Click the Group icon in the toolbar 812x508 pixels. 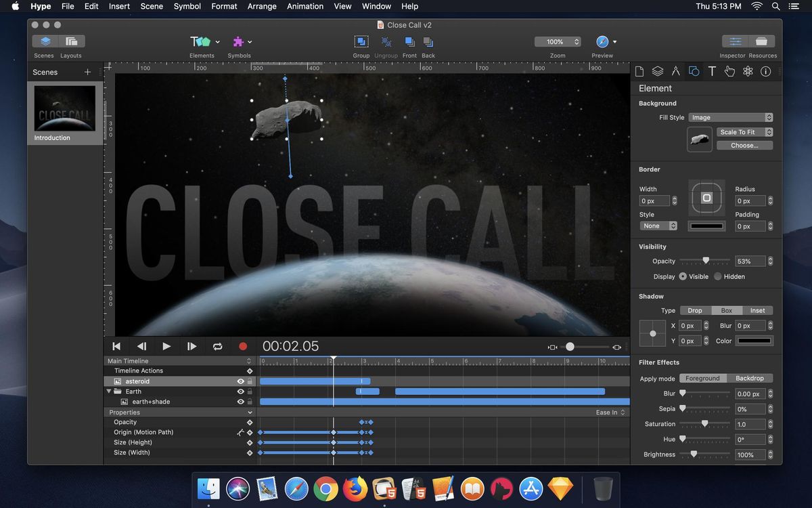coord(361,42)
